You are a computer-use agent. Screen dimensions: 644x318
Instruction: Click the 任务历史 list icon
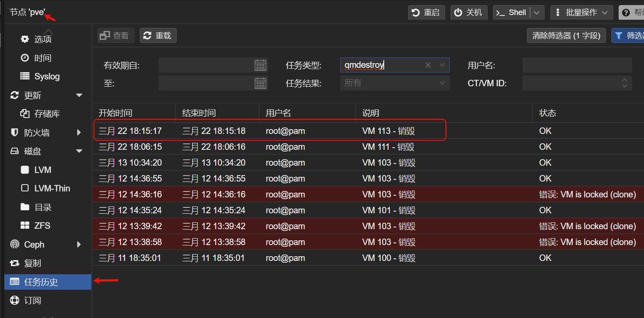click(15, 282)
